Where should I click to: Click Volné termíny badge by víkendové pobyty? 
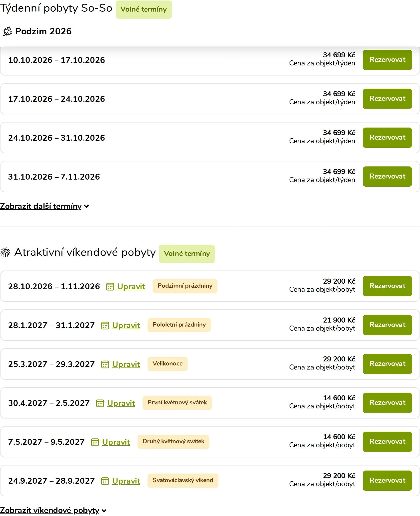point(187,254)
